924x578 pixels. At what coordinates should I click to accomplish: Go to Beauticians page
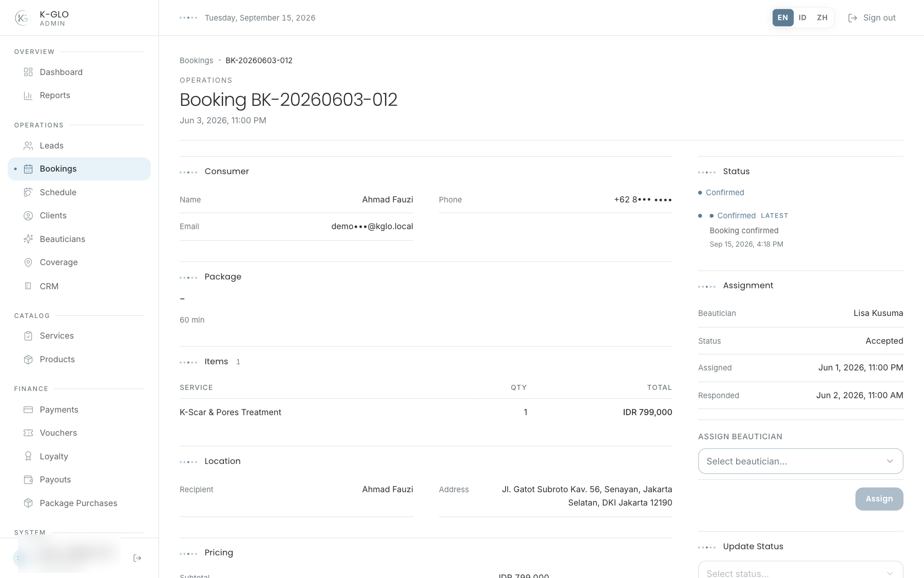(x=79, y=239)
